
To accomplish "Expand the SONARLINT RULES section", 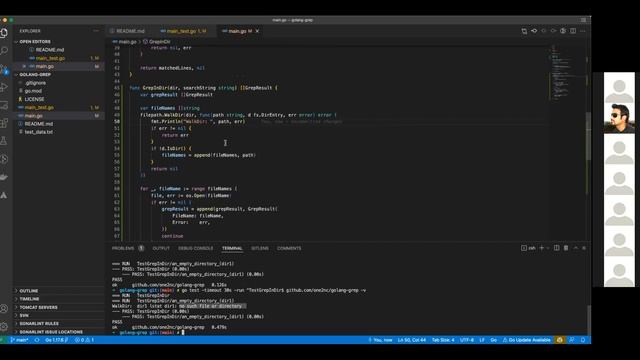I will (x=39, y=323).
